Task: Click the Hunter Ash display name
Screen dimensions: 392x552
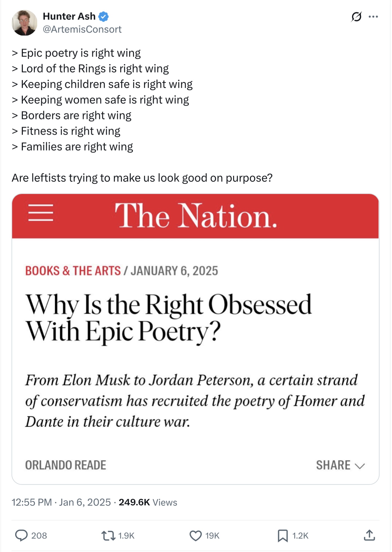Action: click(x=69, y=16)
